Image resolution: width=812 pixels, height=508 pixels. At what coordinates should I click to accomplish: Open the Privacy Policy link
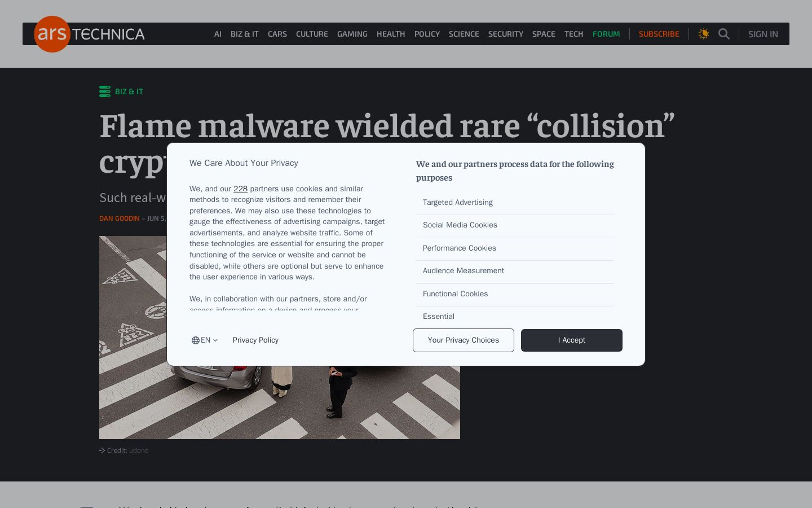pos(255,340)
